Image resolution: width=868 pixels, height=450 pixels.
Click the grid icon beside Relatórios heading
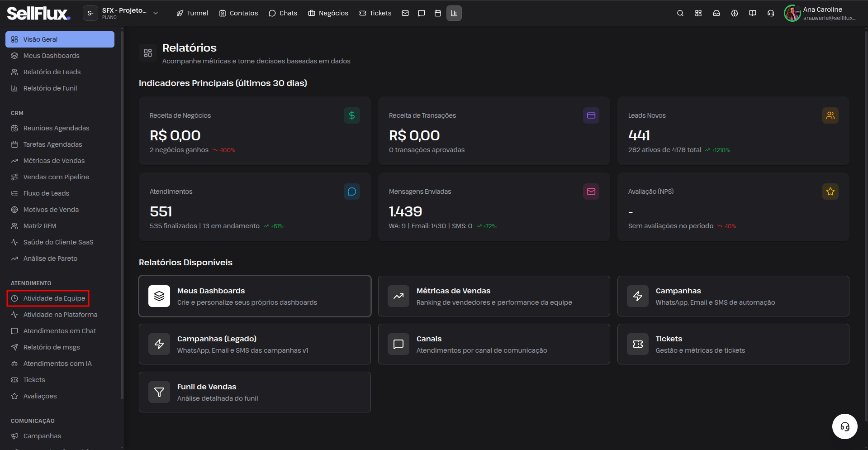[x=148, y=53]
